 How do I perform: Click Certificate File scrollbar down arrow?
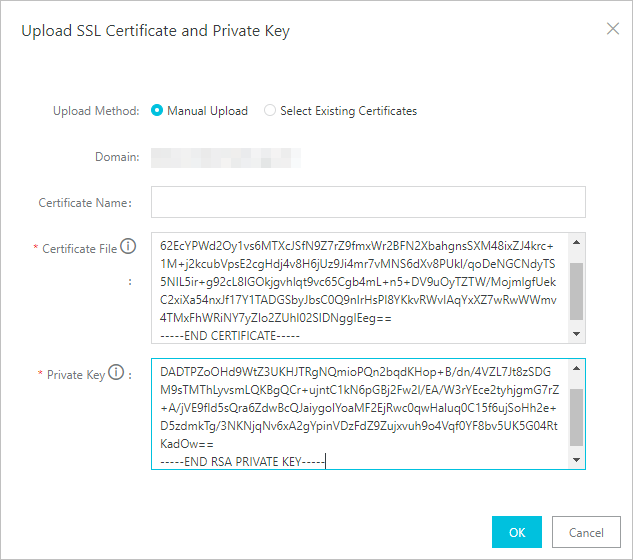click(x=576, y=334)
